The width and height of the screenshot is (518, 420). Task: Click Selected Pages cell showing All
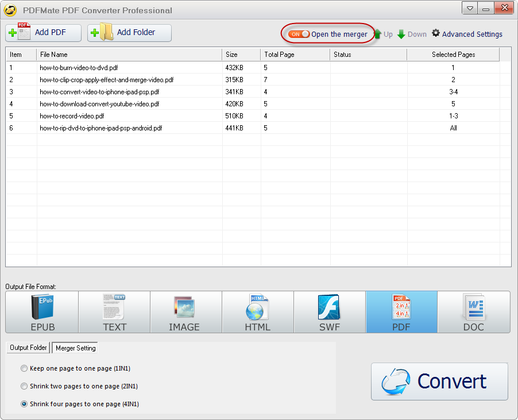tap(453, 128)
